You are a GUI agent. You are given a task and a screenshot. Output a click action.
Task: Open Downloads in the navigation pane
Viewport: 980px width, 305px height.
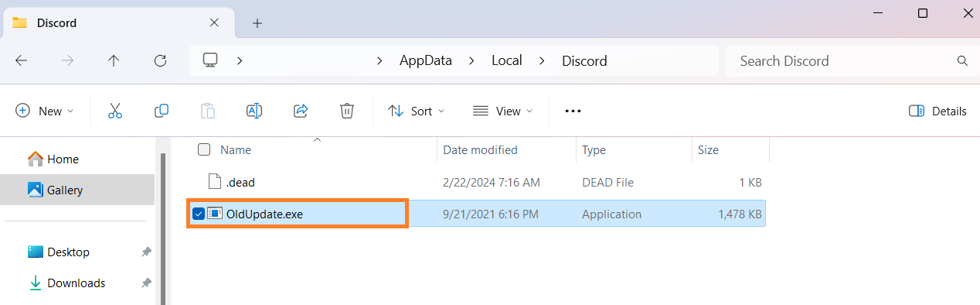click(77, 283)
